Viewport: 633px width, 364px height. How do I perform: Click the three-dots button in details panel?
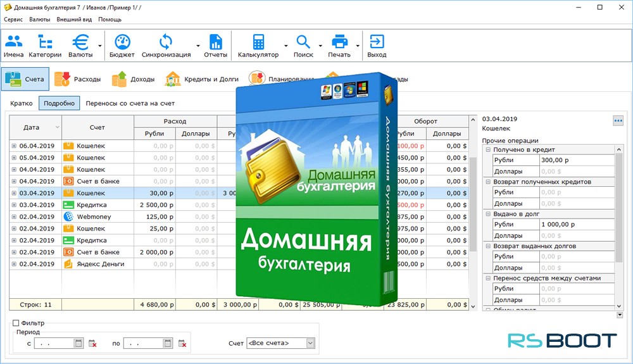coord(618,121)
